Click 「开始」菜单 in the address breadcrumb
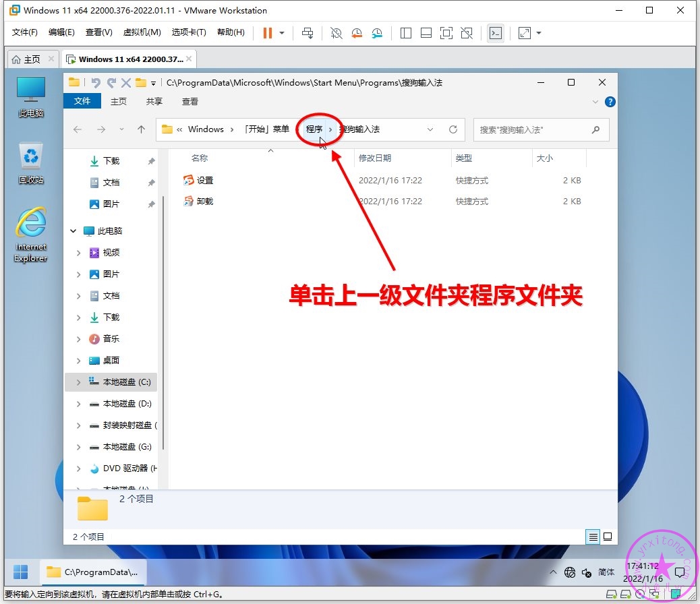This screenshot has height=604, width=700. coord(266,129)
